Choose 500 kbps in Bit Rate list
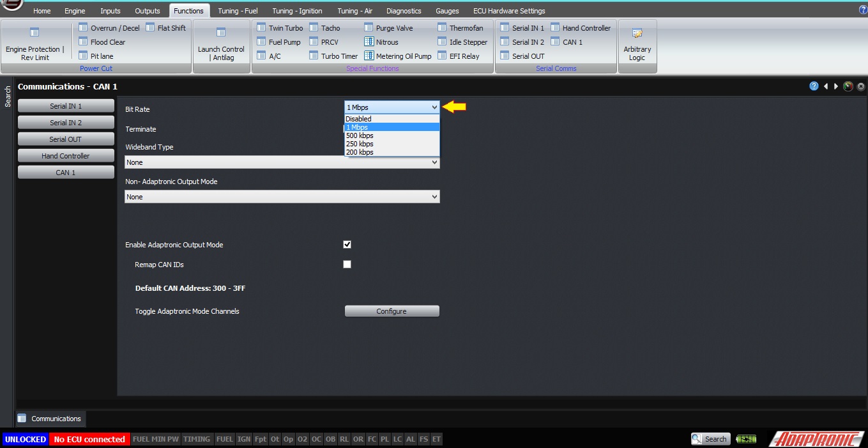 [x=392, y=135]
